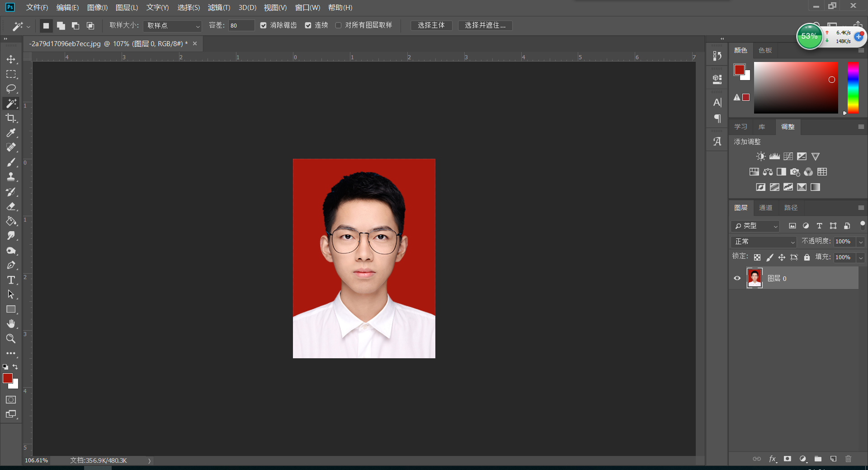The height and width of the screenshot is (470, 868).
Task: Select the Move tool
Action: click(x=11, y=59)
